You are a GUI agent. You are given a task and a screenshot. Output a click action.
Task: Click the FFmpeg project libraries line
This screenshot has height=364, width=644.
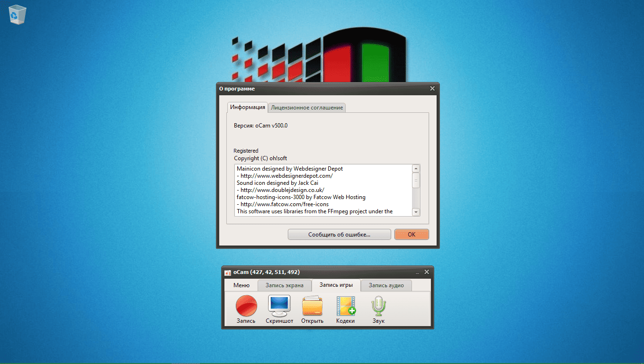314,211
